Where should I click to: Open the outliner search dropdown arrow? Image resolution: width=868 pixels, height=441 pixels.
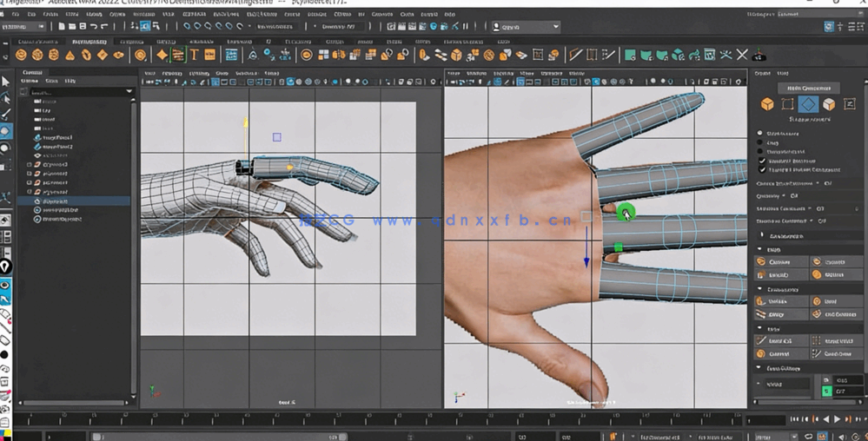129,91
